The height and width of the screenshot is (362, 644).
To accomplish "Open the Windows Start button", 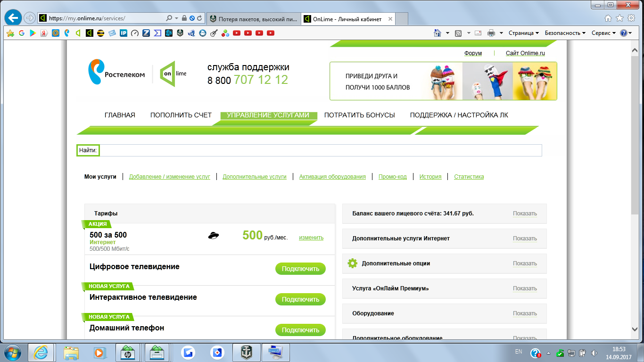I will tap(14, 353).
